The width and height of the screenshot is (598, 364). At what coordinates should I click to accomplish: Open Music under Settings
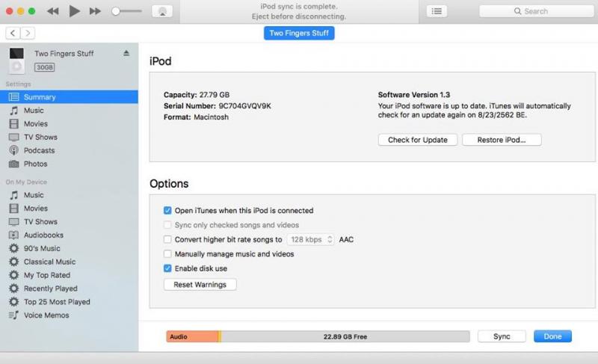(69, 111)
